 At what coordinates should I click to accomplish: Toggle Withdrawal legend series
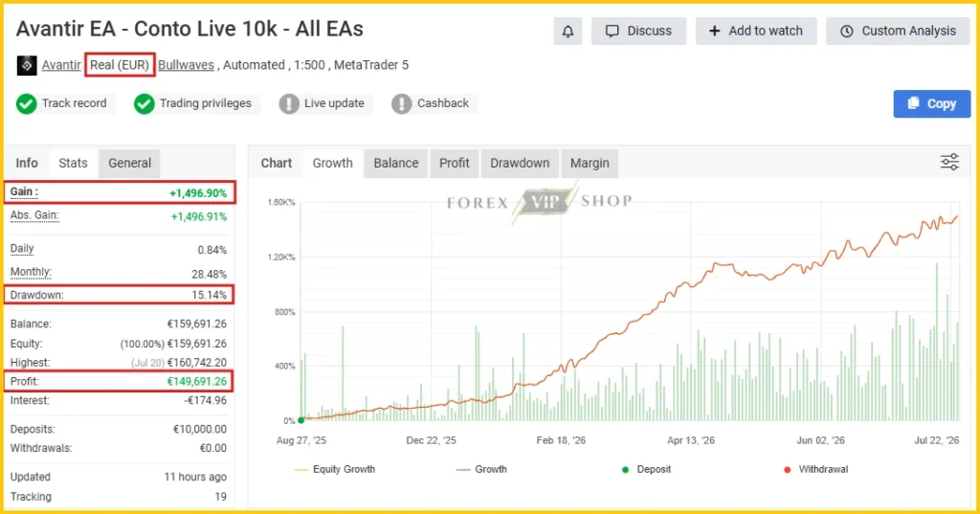point(817,470)
